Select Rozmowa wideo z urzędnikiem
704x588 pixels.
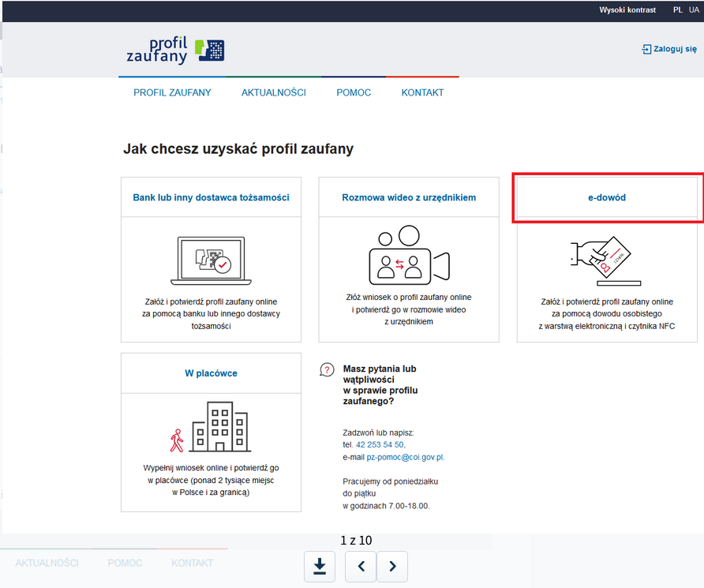coord(409,197)
